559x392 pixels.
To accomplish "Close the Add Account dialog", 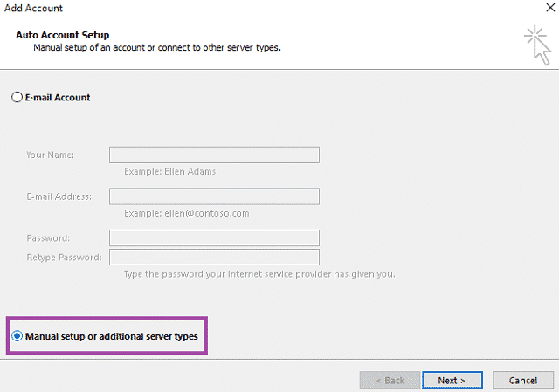I will (x=548, y=8).
